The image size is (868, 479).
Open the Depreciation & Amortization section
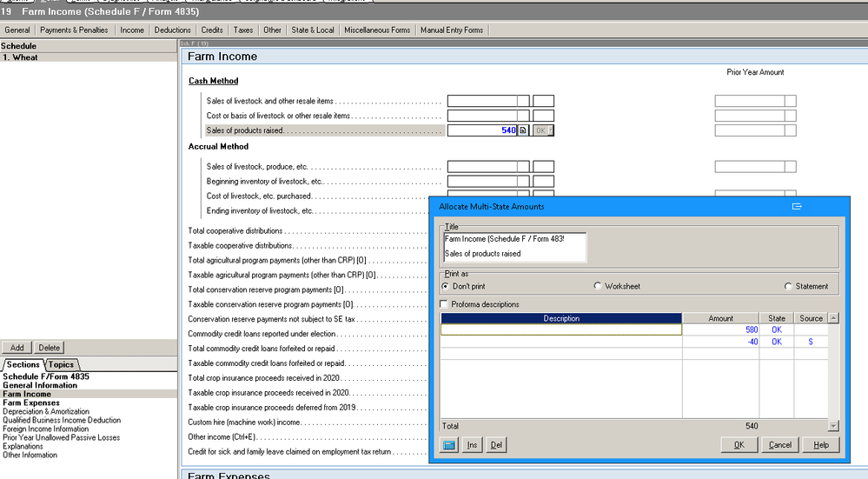[46, 411]
